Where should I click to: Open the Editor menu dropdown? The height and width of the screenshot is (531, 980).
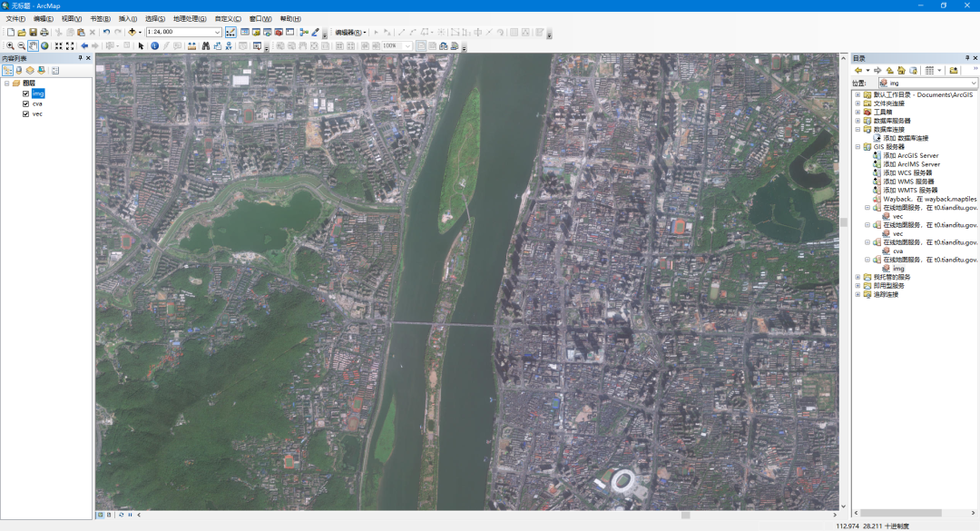coord(350,33)
